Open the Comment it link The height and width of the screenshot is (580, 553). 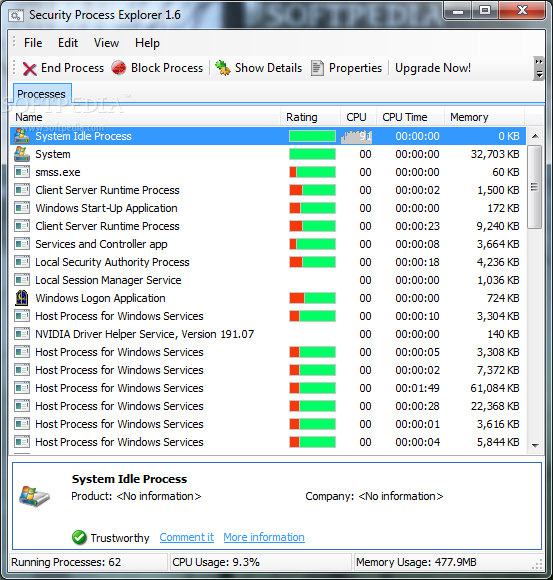point(186,537)
